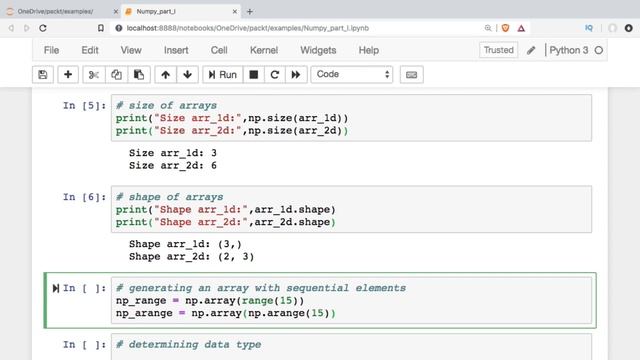
Task: Click the run-cell icon beside the selected cell prompt
Action: point(56,289)
